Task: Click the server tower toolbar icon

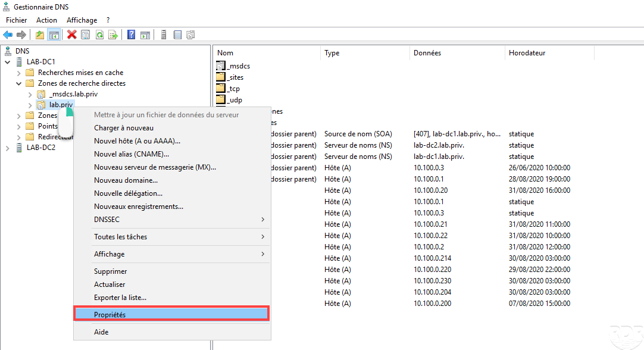Action: tap(163, 35)
